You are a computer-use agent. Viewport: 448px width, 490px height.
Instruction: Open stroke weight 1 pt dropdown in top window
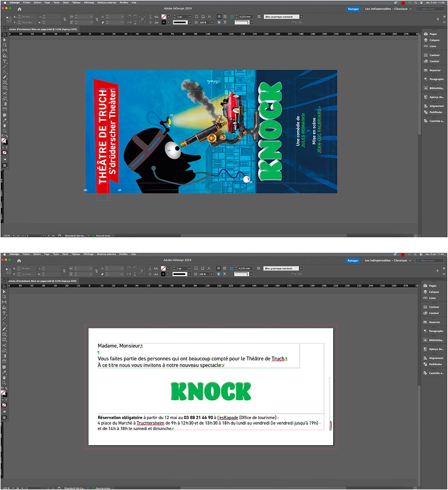point(190,17)
